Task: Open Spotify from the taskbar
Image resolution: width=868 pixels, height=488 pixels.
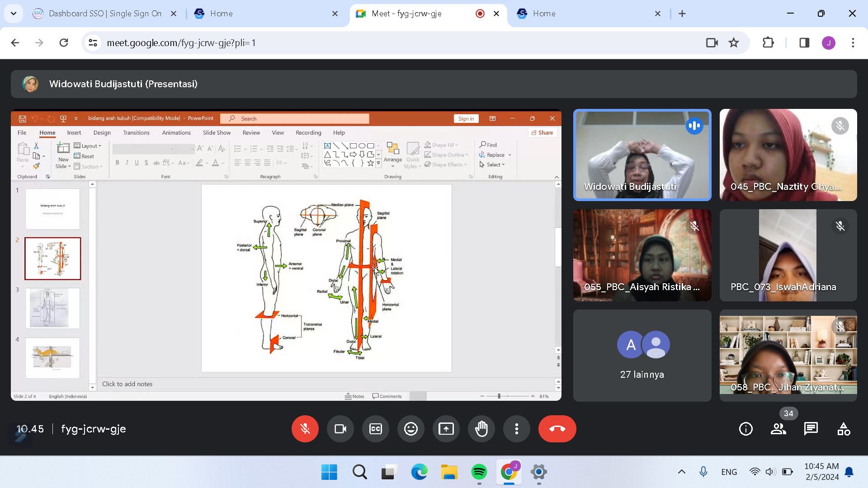Action: 479,472
